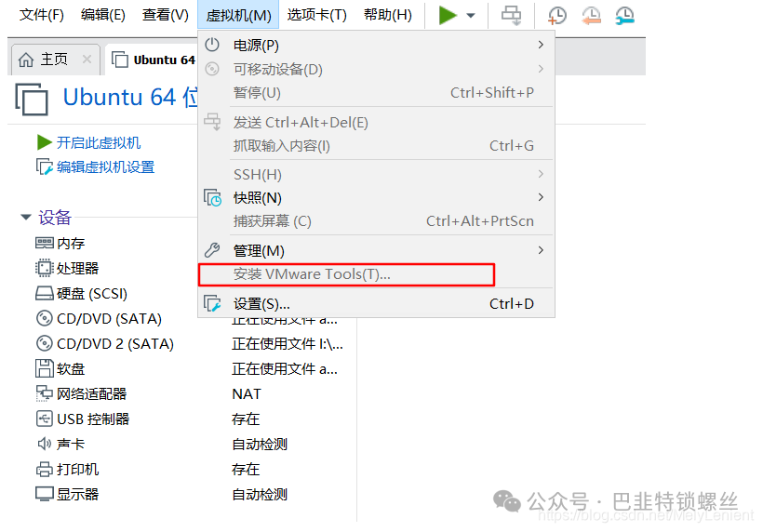763x532 pixels.
Task: Click 存在 value of USB 控制器
Action: point(246,419)
